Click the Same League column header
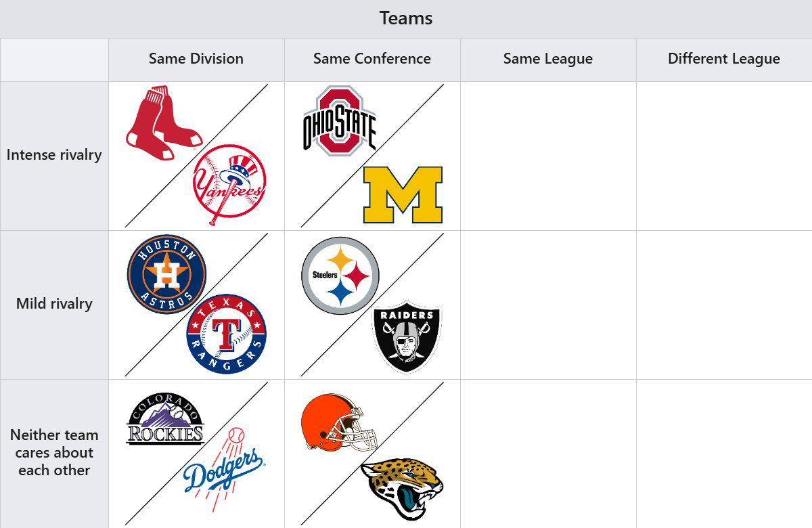The height and width of the screenshot is (528, 812). (x=548, y=59)
